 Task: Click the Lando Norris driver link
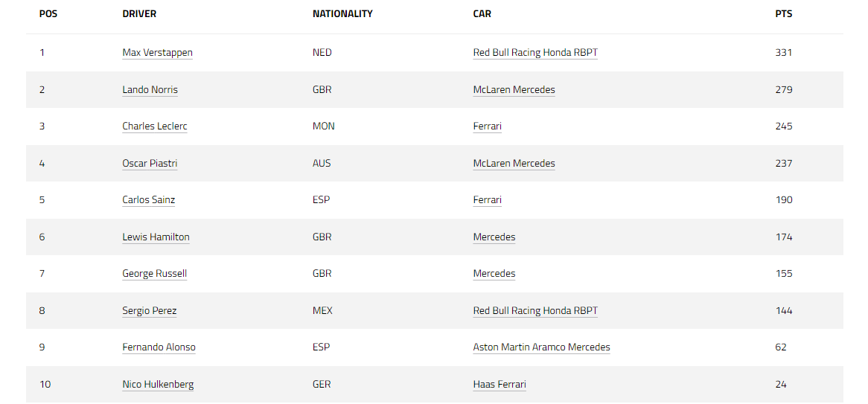[x=150, y=89]
